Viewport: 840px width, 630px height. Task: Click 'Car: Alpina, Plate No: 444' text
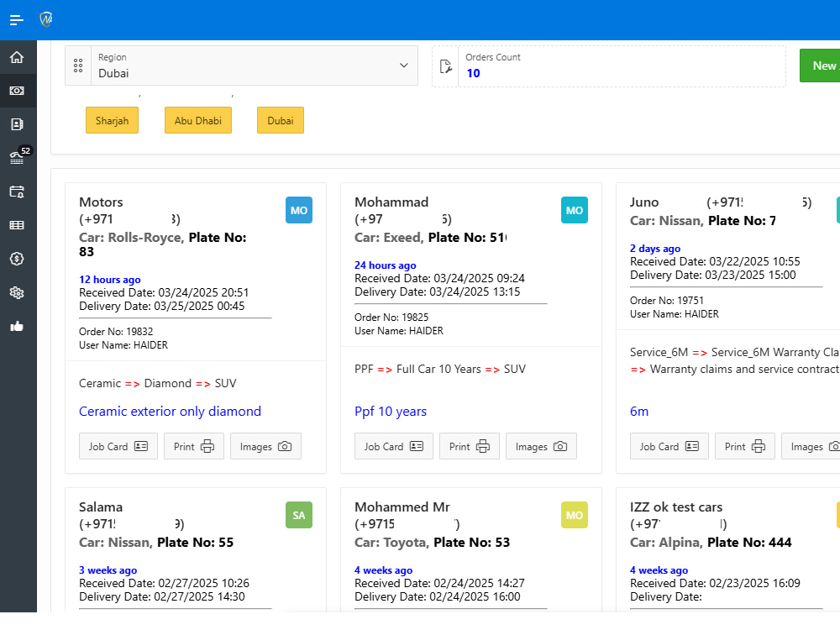point(711,542)
